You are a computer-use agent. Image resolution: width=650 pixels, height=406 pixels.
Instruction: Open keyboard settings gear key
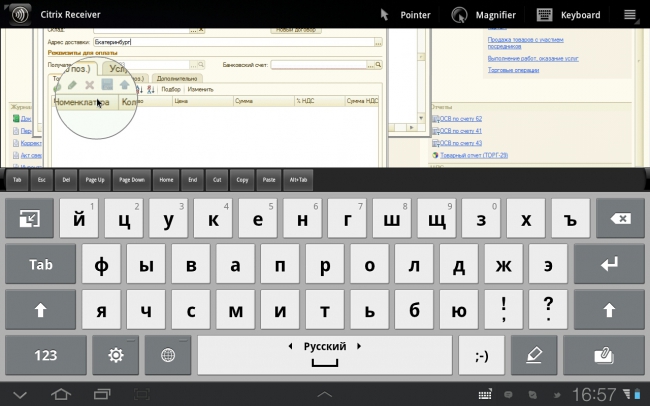[x=116, y=355]
